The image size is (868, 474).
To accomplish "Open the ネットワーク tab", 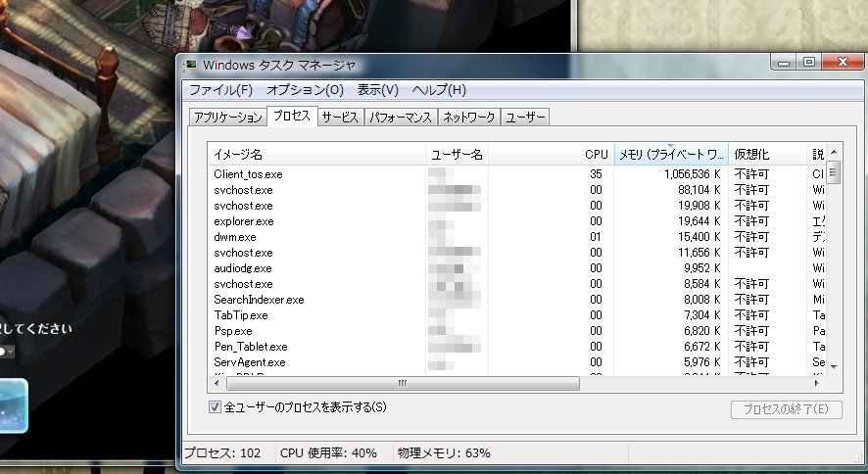I will coord(469,118).
